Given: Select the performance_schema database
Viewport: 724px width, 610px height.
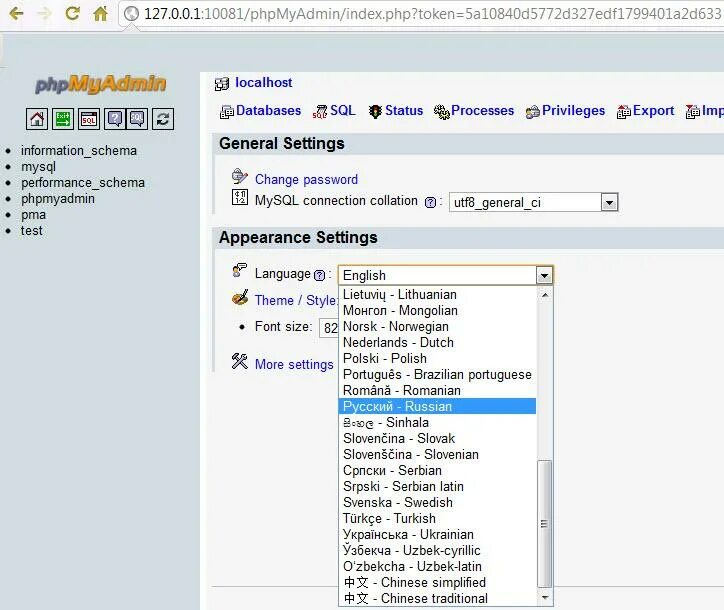Looking at the screenshot, I should [x=83, y=183].
